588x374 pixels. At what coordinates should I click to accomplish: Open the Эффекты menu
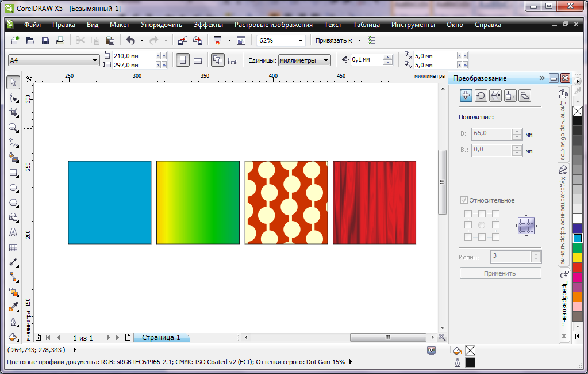point(208,25)
